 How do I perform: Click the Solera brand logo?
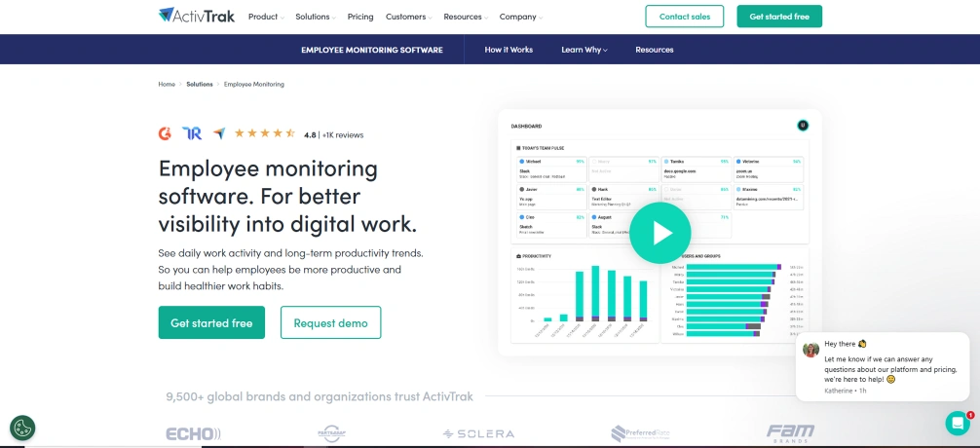click(x=478, y=433)
